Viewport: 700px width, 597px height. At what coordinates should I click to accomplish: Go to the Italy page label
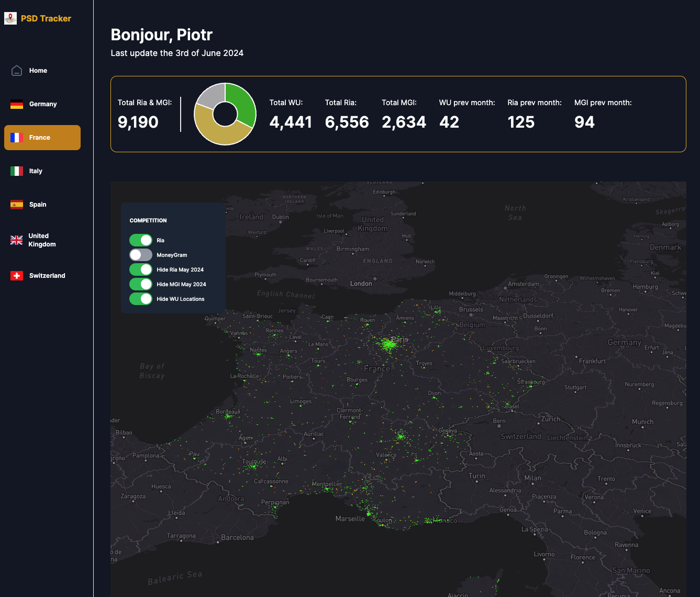36,171
